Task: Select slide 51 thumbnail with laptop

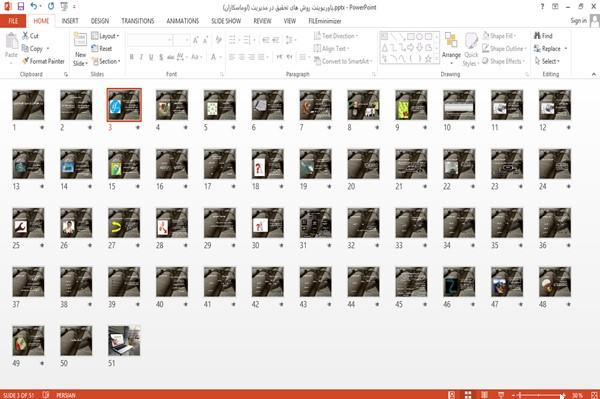Action: point(124,340)
